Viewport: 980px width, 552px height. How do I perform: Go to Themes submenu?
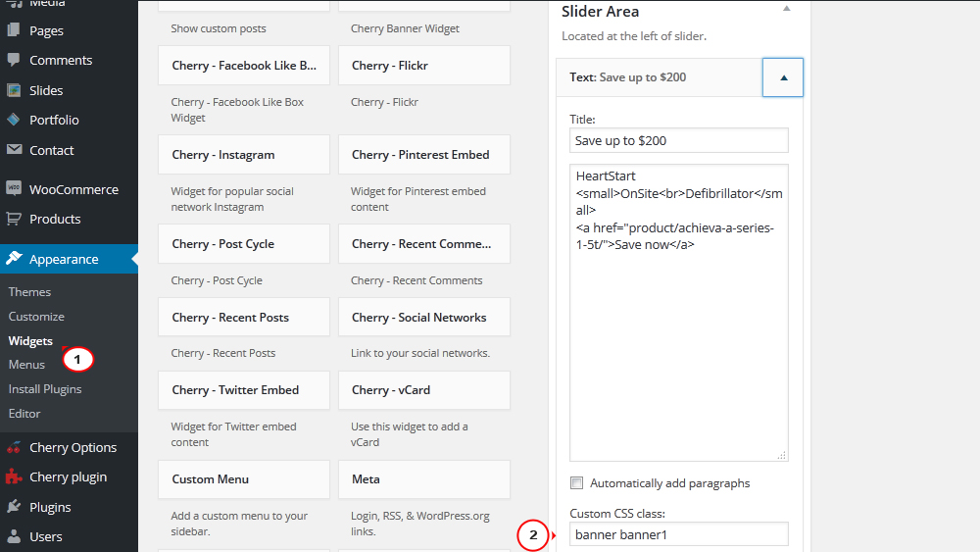[x=29, y=292]
